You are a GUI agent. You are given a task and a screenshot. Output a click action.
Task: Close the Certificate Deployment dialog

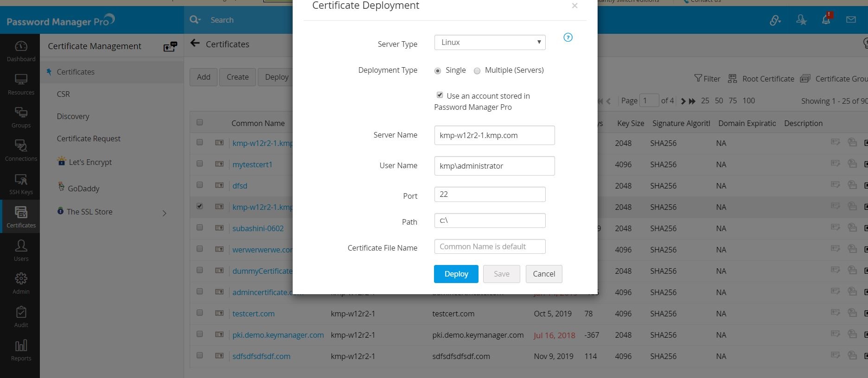(574, 6)
